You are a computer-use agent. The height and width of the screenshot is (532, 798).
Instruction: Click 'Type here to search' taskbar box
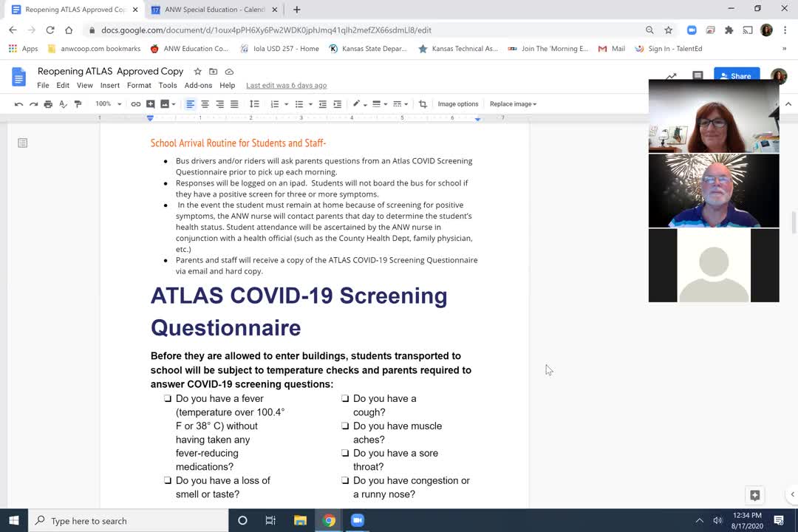pos(129,520)
